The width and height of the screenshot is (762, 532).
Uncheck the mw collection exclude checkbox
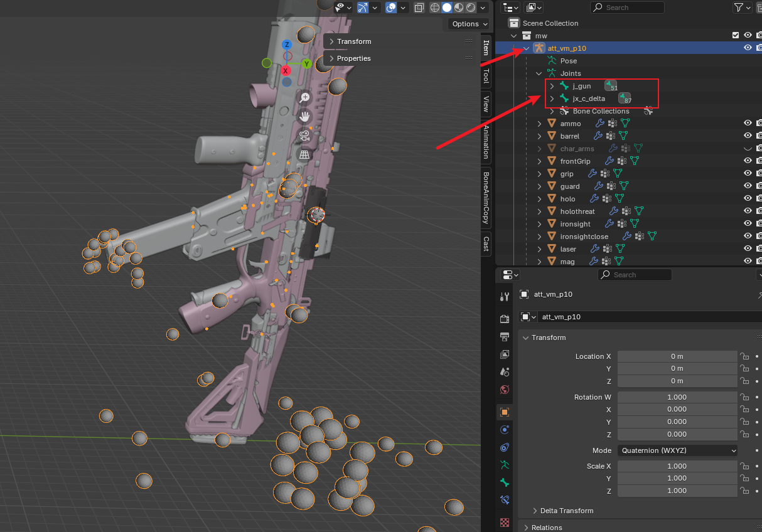tap(736, 36)
